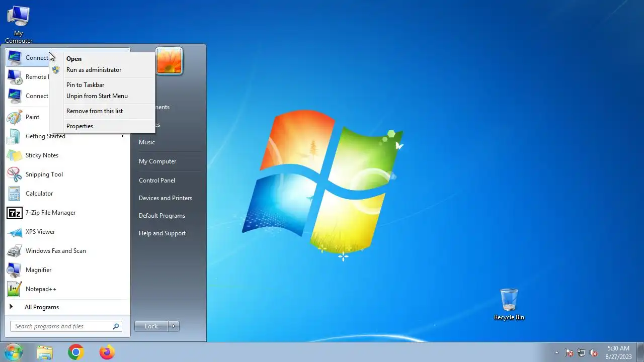Image resolution: width=644 pixels, height=362 pixels.
Task: Click the Action Center flag tray icon
Action: pos(569,352)
